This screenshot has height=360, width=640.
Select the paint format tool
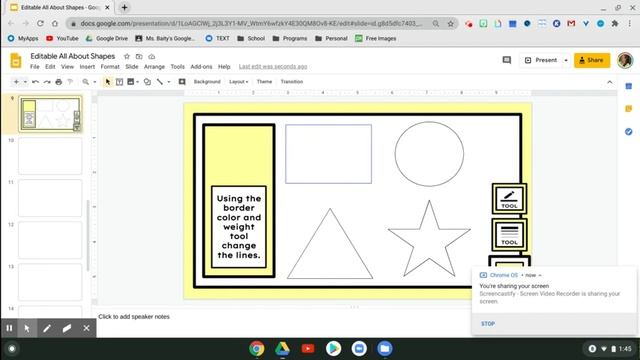point(70,82)
